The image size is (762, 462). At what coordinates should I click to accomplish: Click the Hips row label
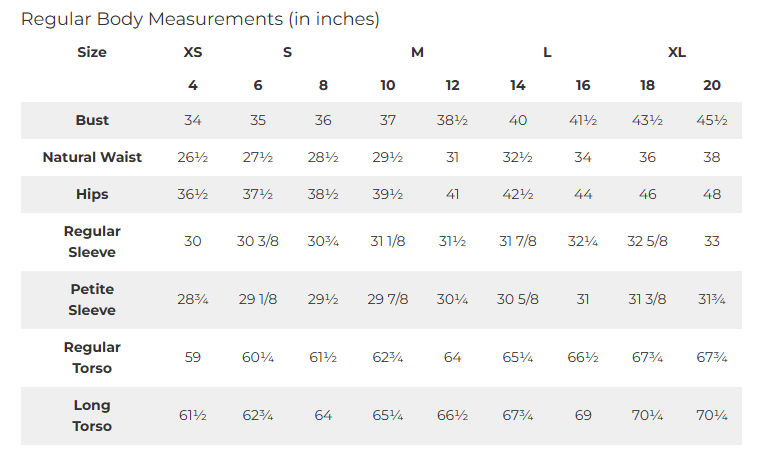[x=92, y=194]
